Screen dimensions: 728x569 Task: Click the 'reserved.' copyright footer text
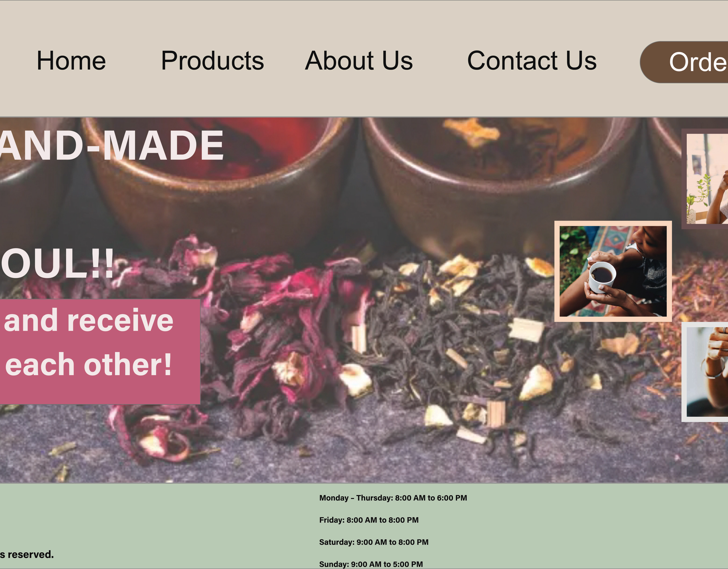tap(27, 554)
